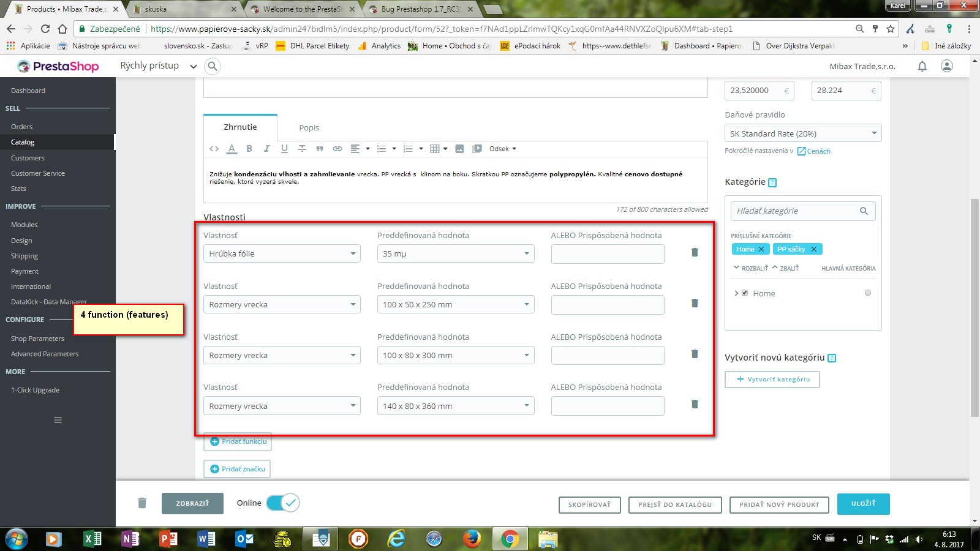Viewport: 980px width, 551px height.
Task: Save product with ULOŽIŤ button
Action: coord(864,503)
